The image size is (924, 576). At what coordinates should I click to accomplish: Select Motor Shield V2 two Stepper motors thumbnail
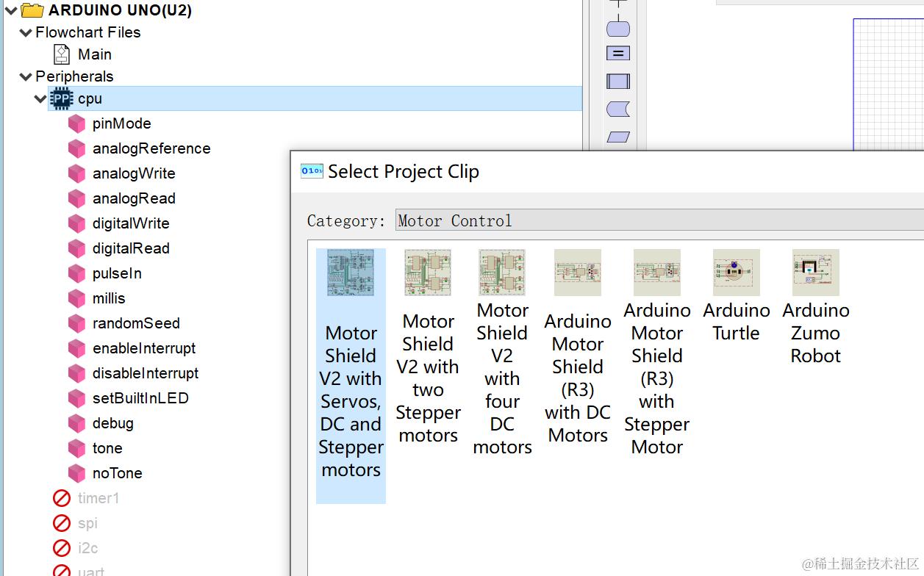coord(428,273)
